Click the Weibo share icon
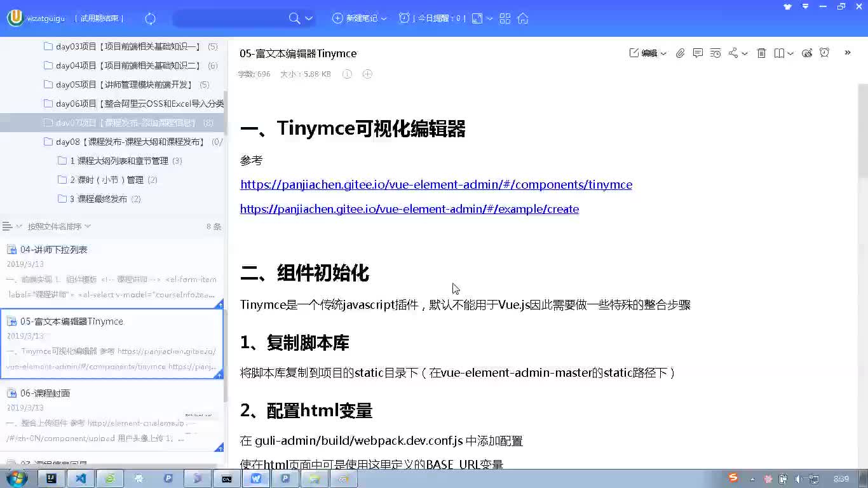The height and width of the screenshot is (488, 868). (807, 53)
